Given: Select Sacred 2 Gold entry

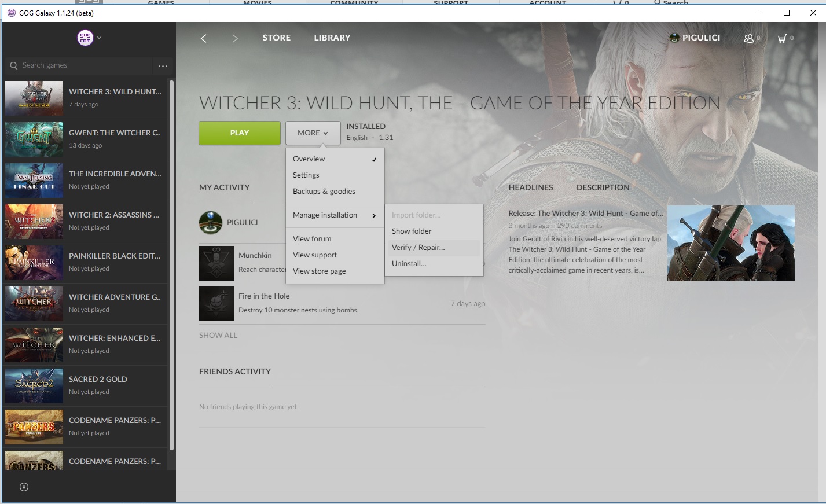Looking at the screenshot, I should [86, 386].
